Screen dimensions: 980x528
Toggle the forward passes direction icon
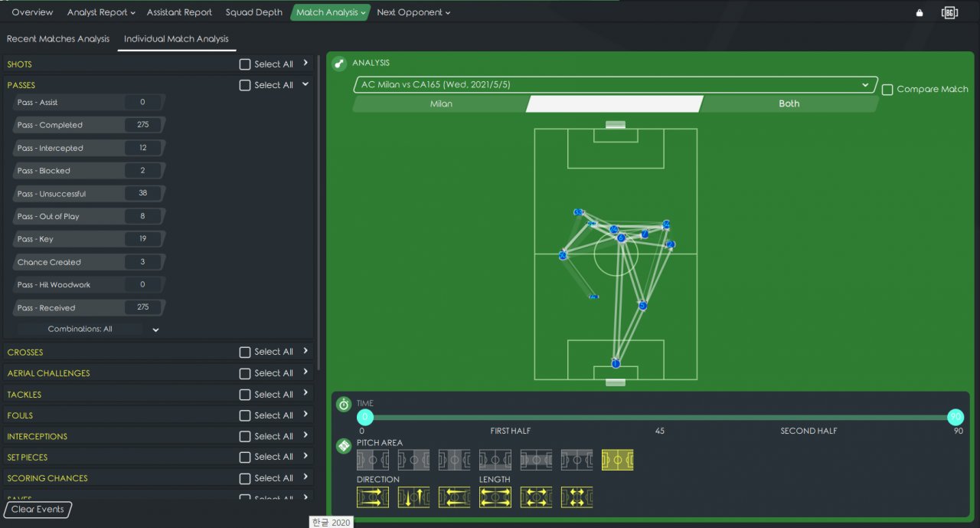[x=373, y=497]
